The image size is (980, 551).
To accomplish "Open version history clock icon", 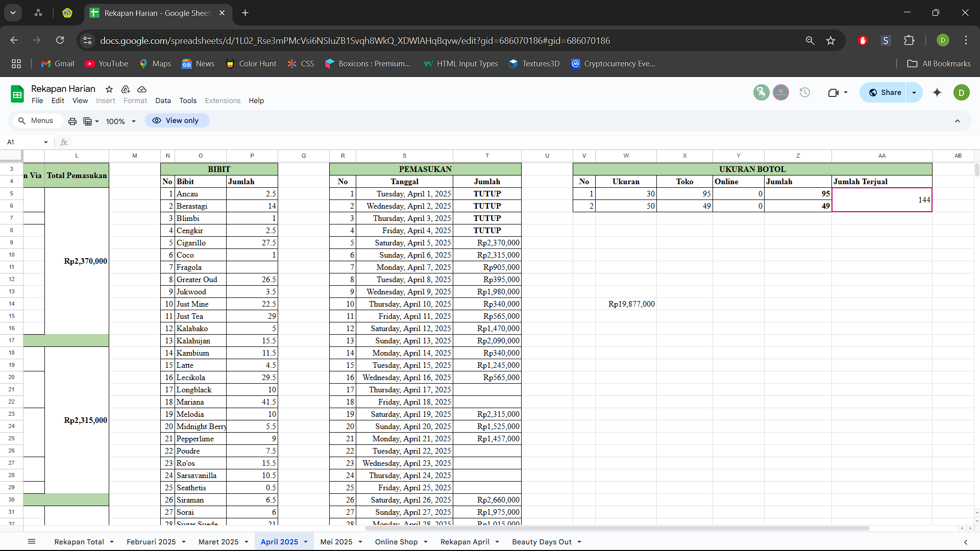I will coord(805,92).
